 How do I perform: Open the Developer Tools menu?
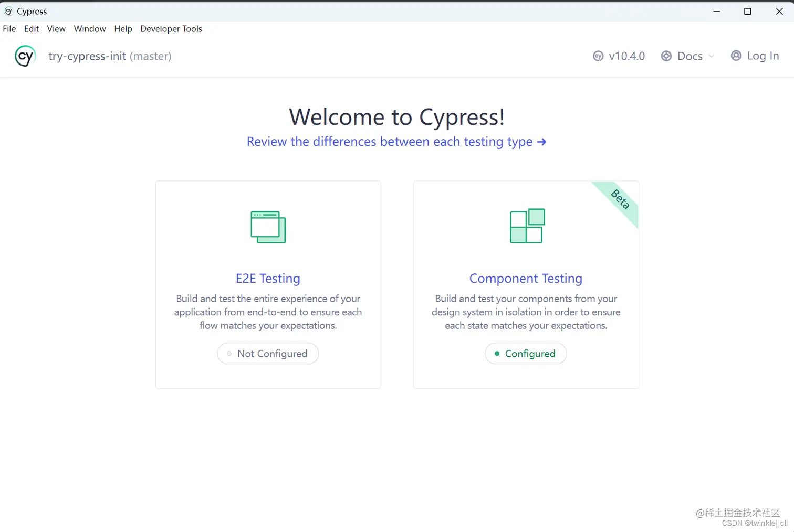point(171,29)
